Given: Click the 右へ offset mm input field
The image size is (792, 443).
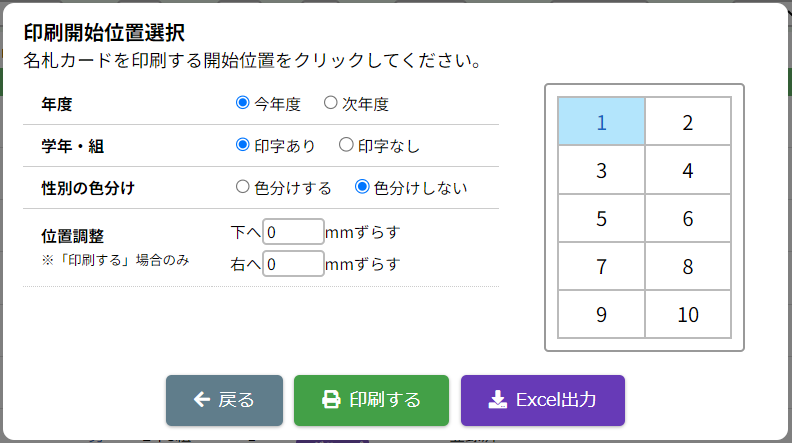Looking at the screenshot, I should [x=293, y=264].
